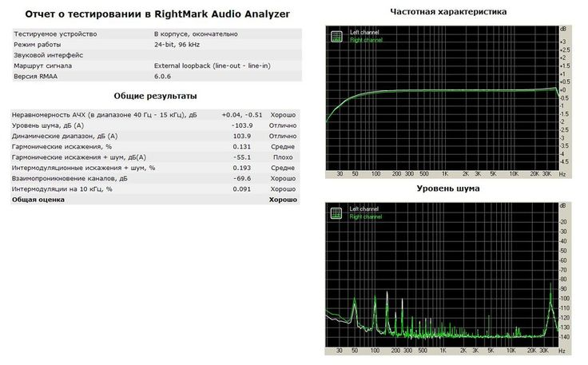
Task: Click the noise level spectrum graph
Action: (448, 279)
